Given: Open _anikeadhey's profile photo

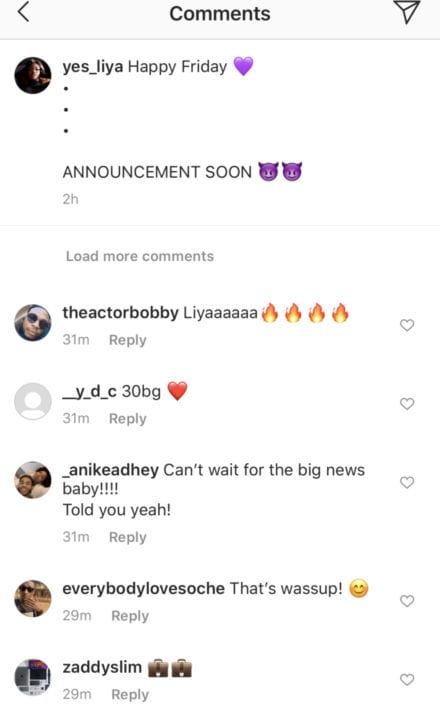Looking at the screenshot, I should [33, 480].
